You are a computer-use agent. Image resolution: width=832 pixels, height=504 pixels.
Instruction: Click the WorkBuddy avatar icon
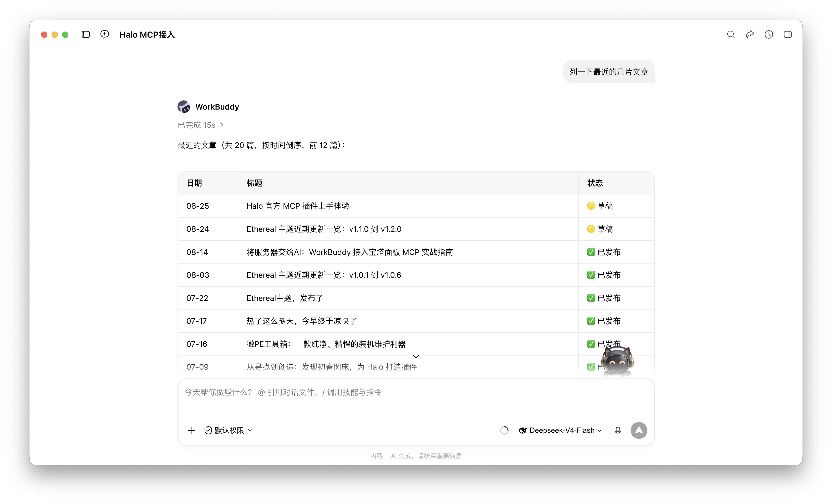(x=184, y=107)
